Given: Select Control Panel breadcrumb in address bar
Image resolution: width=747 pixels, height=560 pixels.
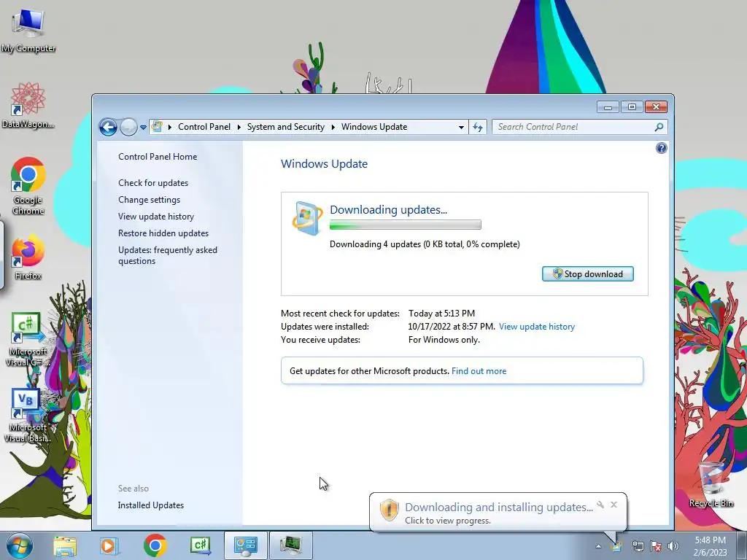Looking at the screenshot, I should point(204,127).
